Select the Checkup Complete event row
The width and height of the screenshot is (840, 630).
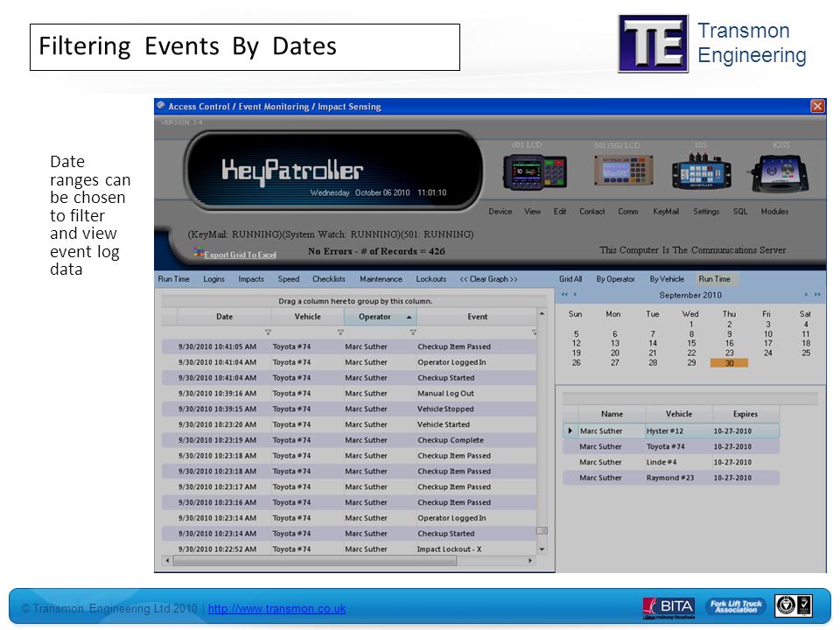(x=349, y=440)
